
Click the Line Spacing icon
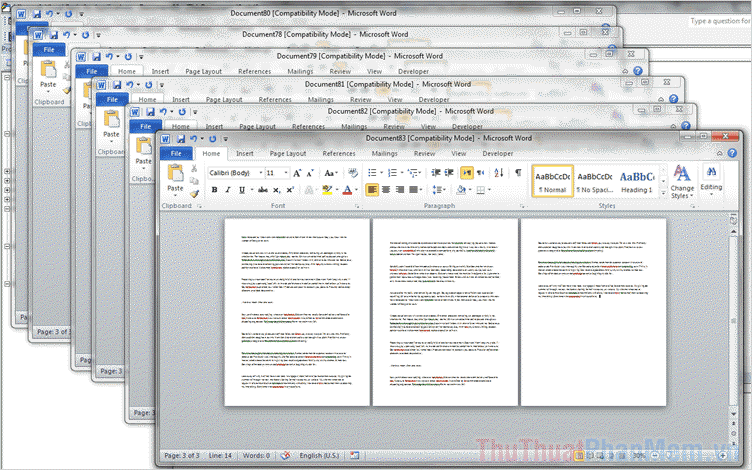pos(437,190)
